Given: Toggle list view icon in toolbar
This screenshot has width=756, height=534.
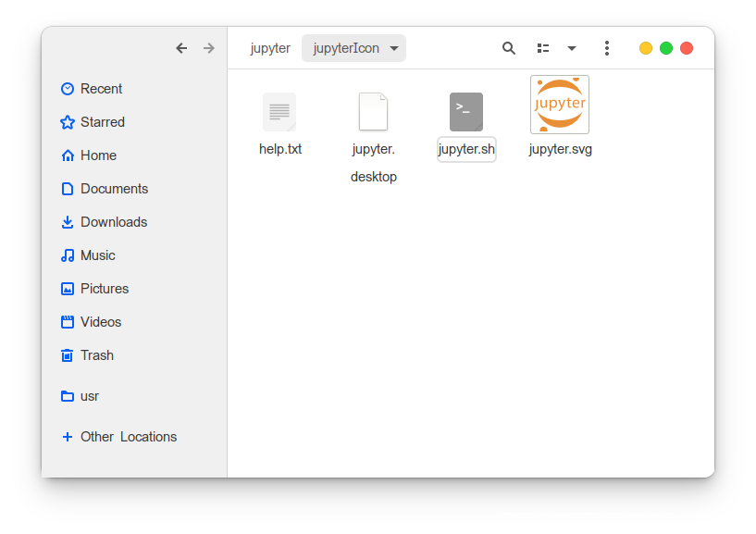Looking at the screenshot, I should [543, 48].
